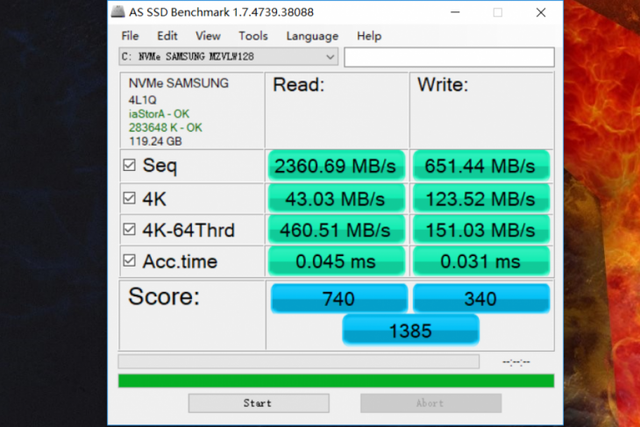This screenshot has height=427, width=640.
Task: Uncheck the 4K-64Thrd test checkbox
Action: point(129,229)
